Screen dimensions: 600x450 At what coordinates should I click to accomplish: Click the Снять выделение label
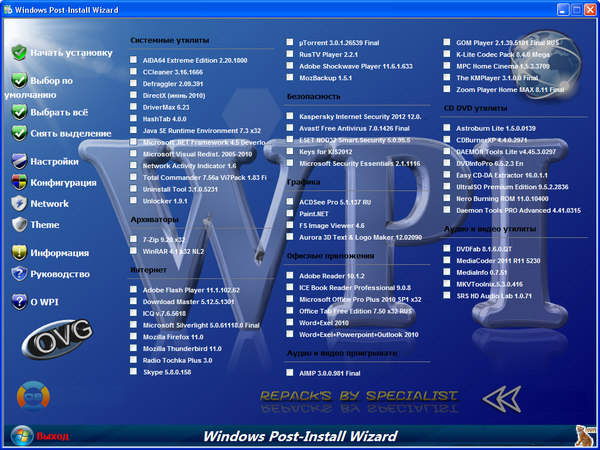[x=71, y=134]
